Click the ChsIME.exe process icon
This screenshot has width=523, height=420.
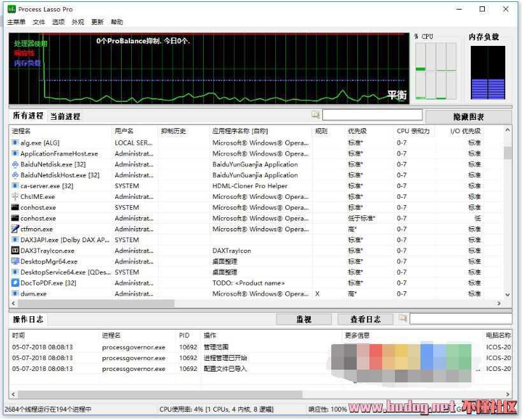pyautogui.click(x=15, y=197)
